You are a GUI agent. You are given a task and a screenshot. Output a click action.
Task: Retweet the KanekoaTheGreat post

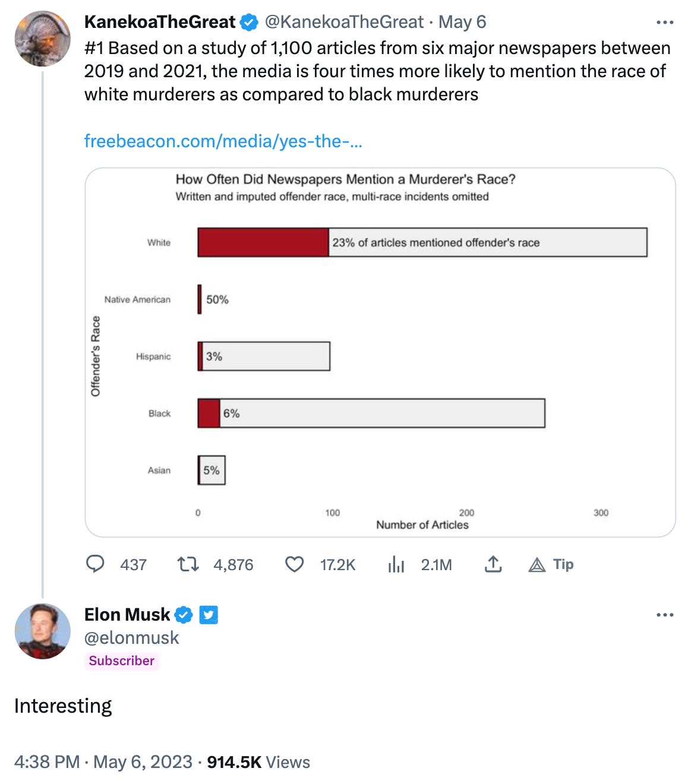pos(188,564)
